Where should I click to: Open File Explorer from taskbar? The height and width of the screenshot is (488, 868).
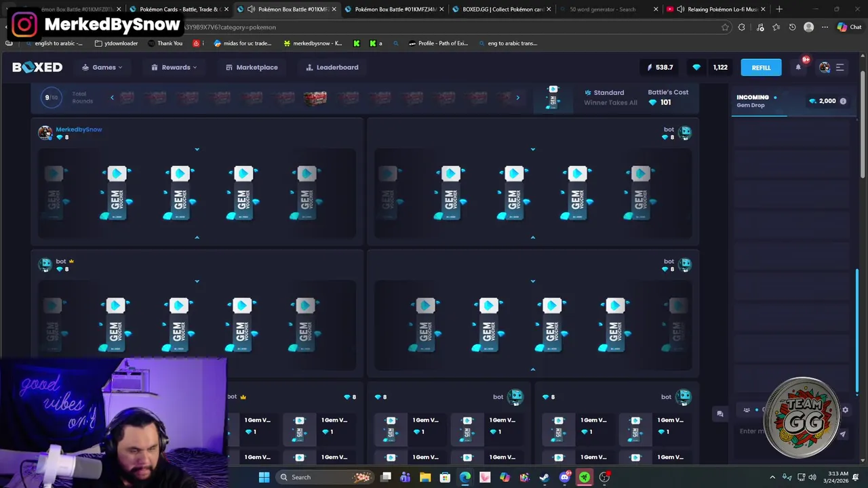425,477
